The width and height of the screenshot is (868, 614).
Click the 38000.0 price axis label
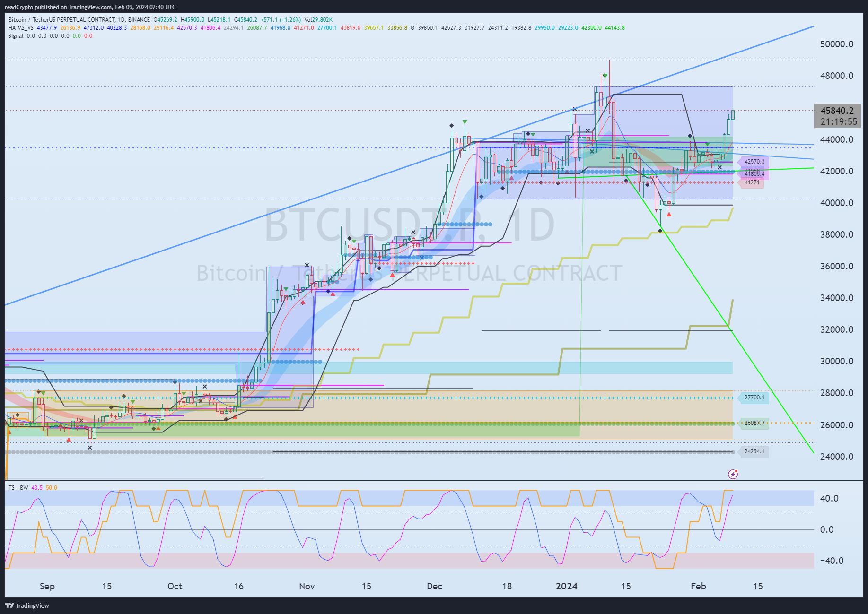point(837,234)
